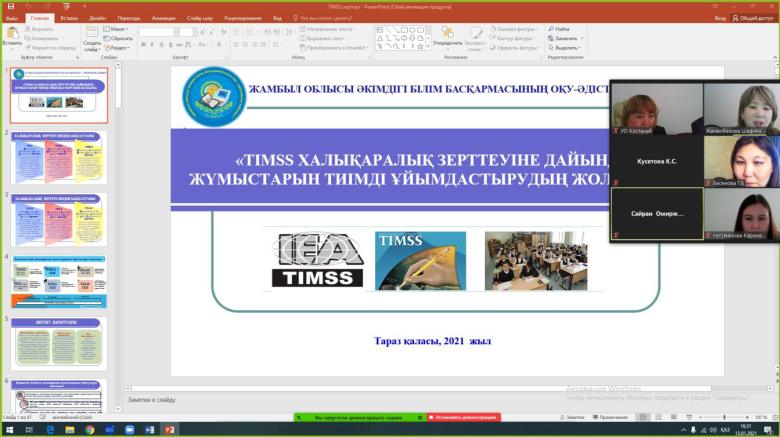Expand Направление текста dropdown

(x=327, y=29)
